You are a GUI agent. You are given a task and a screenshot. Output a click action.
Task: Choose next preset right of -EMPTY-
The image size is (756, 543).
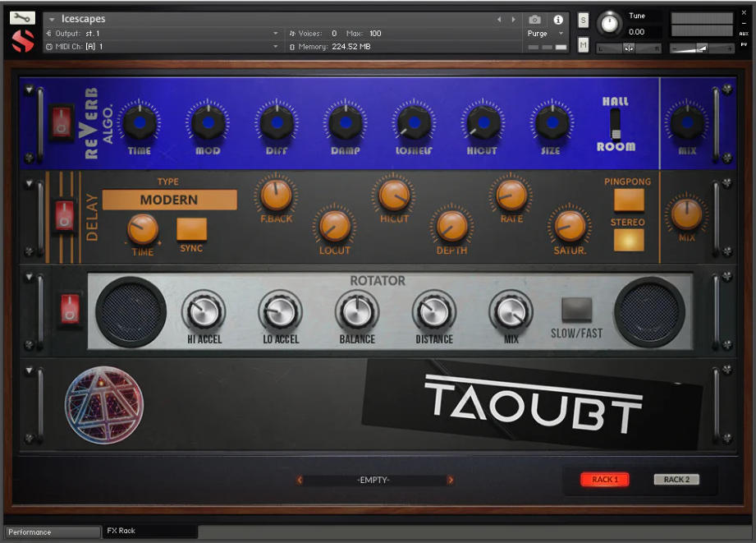pos(451,480)
